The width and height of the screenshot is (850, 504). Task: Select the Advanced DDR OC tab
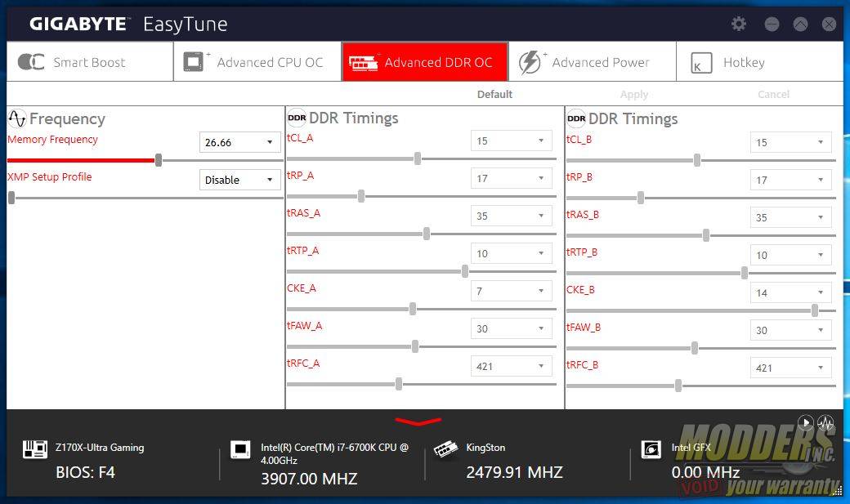click(x=425, y=62)
